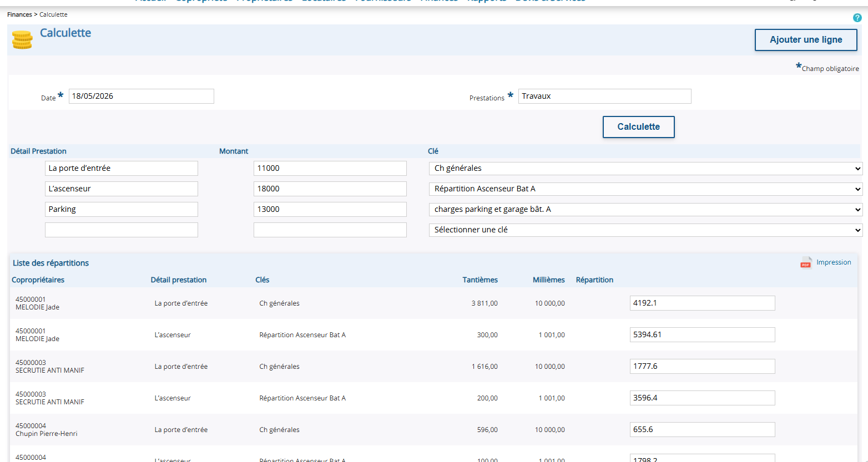Click the tantièmes value '596,00'
Image resolution: width=868 pixels, height=462 pixels.
coord(487,430)
